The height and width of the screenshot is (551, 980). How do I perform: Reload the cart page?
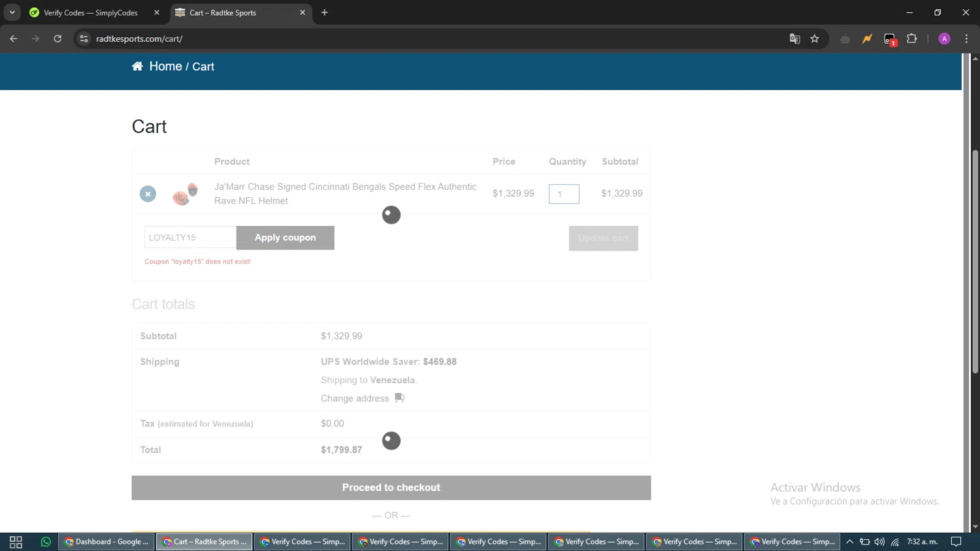(x=57, y=39)
